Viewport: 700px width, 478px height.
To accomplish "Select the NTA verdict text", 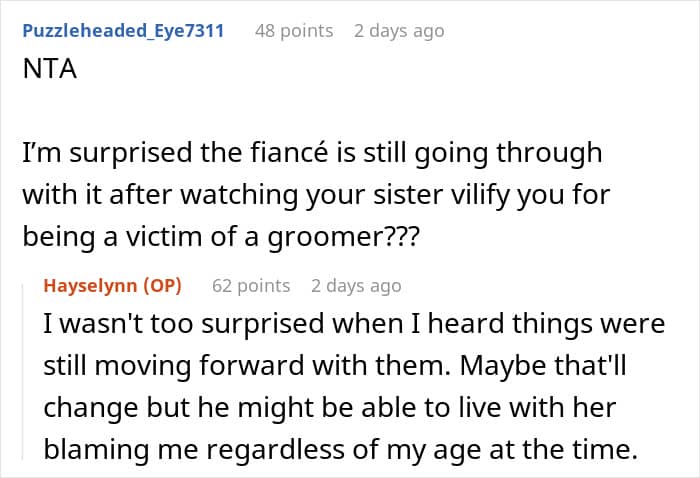I will (x=50, y=69).
